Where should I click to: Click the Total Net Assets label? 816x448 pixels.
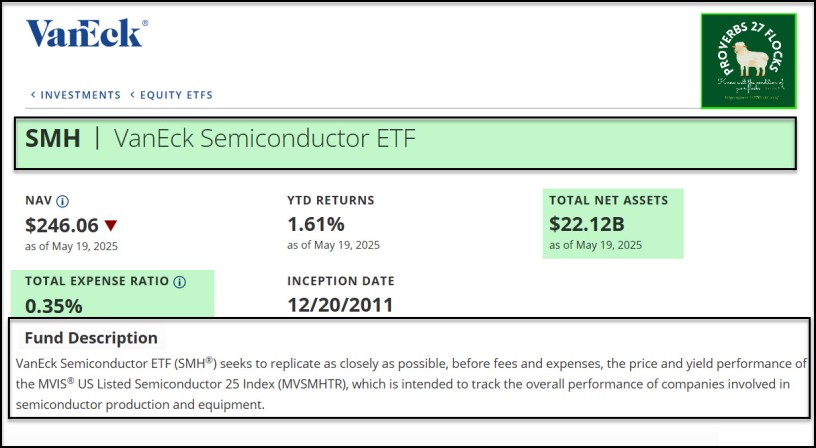pyautogui.click(x=608, y=201)
